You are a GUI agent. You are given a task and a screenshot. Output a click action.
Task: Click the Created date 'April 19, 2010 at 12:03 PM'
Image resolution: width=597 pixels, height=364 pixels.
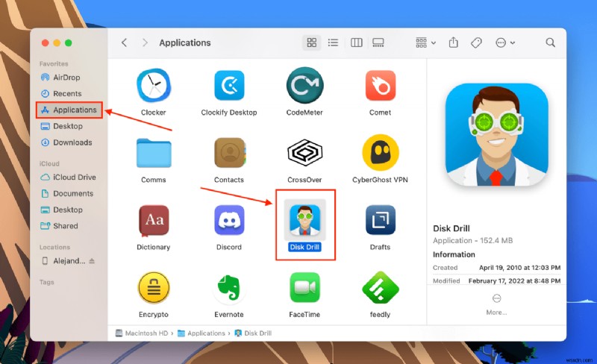(519, 268)
